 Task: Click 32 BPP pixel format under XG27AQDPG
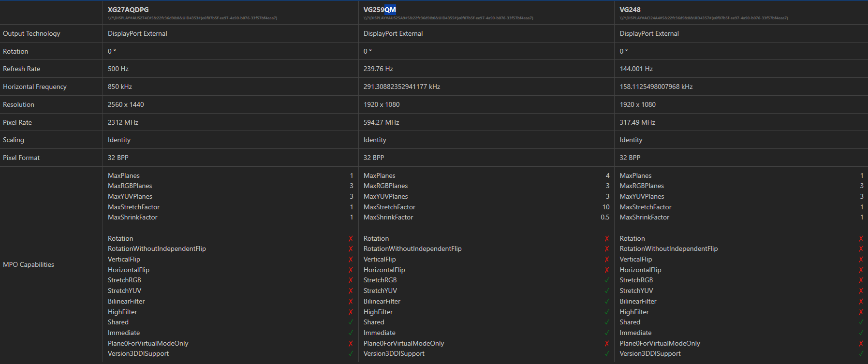click(118, 158)
